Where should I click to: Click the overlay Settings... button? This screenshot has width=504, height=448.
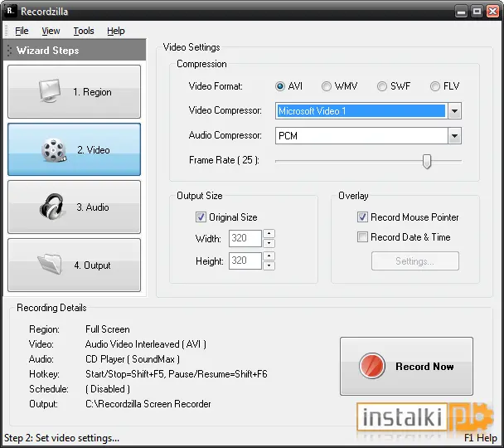pyautogui.click(x=415, y=261)
